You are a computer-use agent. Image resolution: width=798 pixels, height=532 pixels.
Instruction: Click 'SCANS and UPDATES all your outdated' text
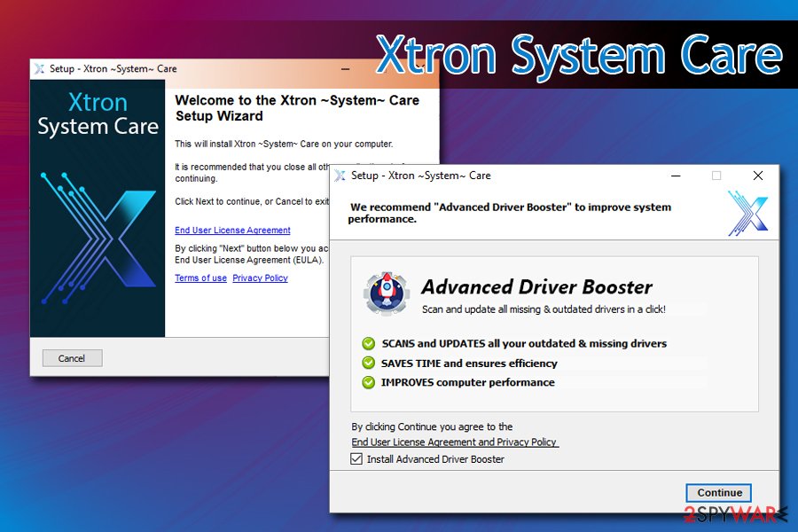point(524,344)
